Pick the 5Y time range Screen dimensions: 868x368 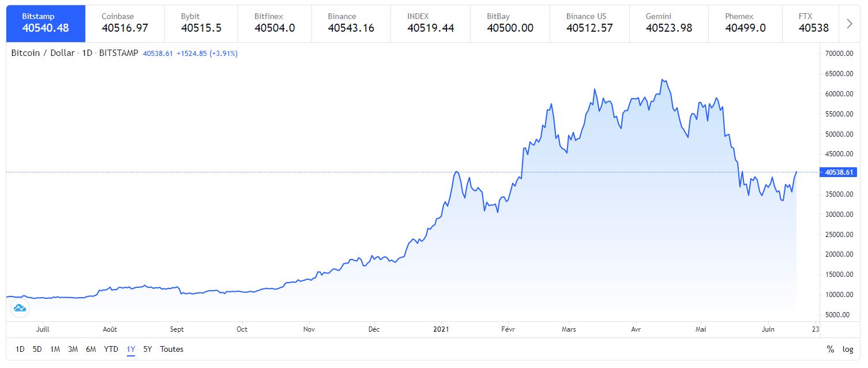click(148, 349)
